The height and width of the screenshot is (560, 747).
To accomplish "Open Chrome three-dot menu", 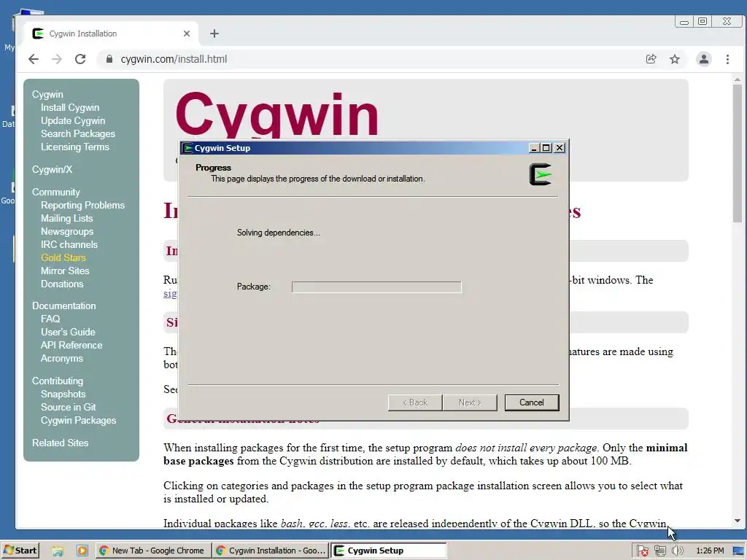I will click(x=727, y=59).
